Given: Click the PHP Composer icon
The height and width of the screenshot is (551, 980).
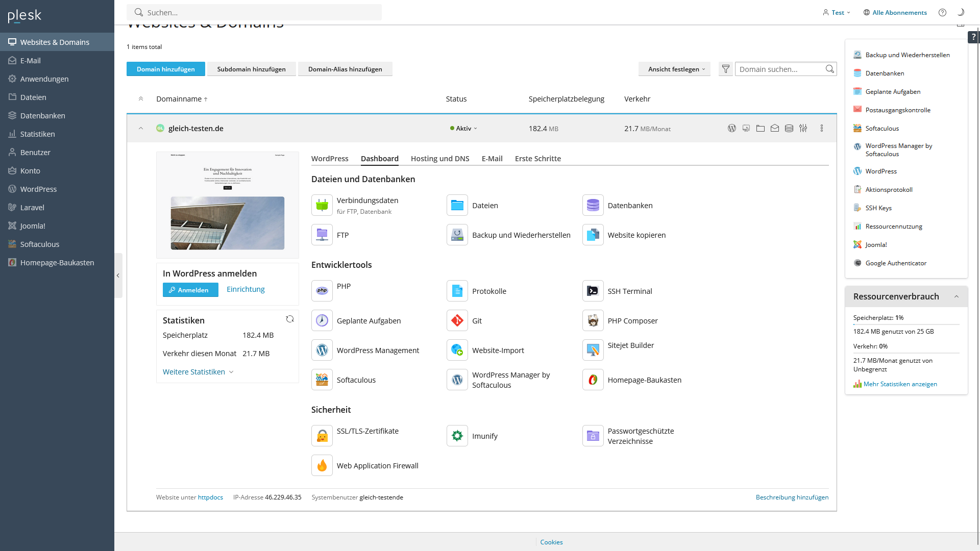Looking at the screenshot, I should pyautogui.click(x=593, y=320).
